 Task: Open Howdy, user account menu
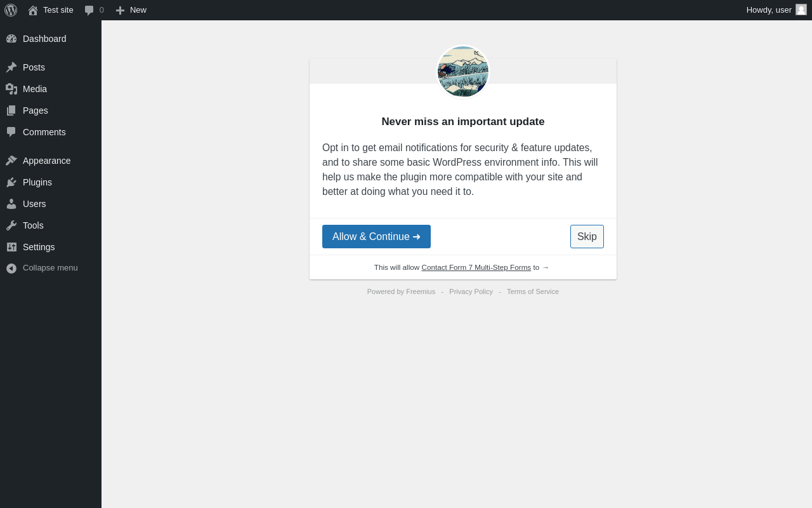click(776, 10)
